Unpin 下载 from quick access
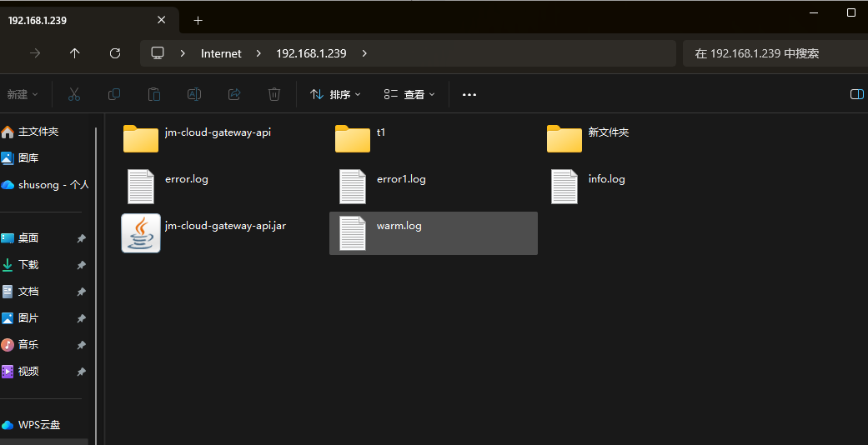 click(x=81, y=265)
